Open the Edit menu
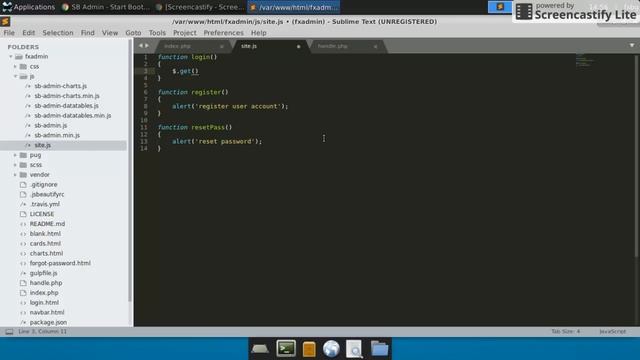This screenshot has width=640, height=360. (28, 33)
